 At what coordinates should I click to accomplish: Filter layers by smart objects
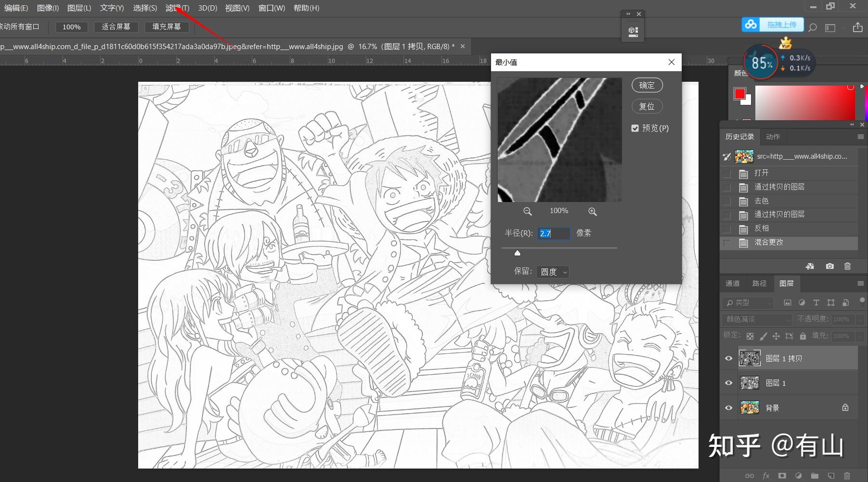coord(846,303)
